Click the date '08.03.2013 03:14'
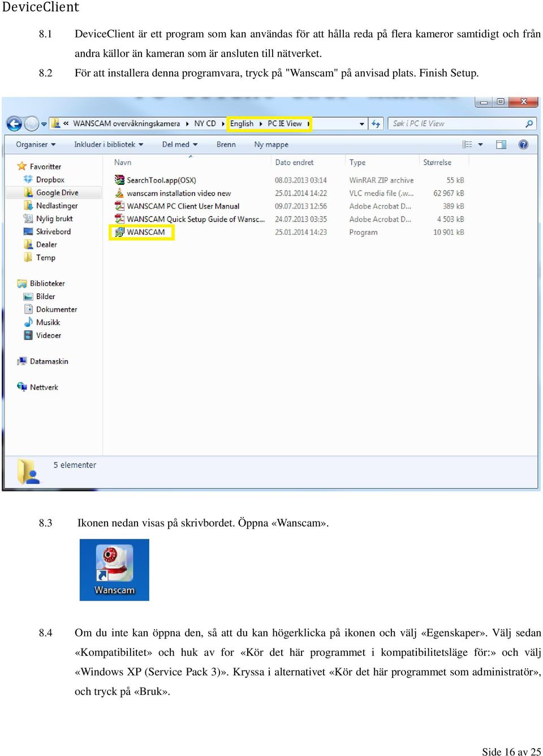The height and width of the screenshot is (756, 543). click(x=301, y=180)
